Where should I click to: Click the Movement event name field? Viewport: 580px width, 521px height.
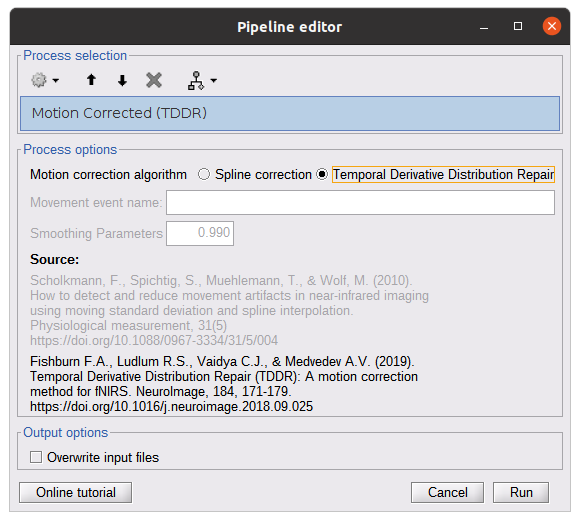[x=360, y=202]
